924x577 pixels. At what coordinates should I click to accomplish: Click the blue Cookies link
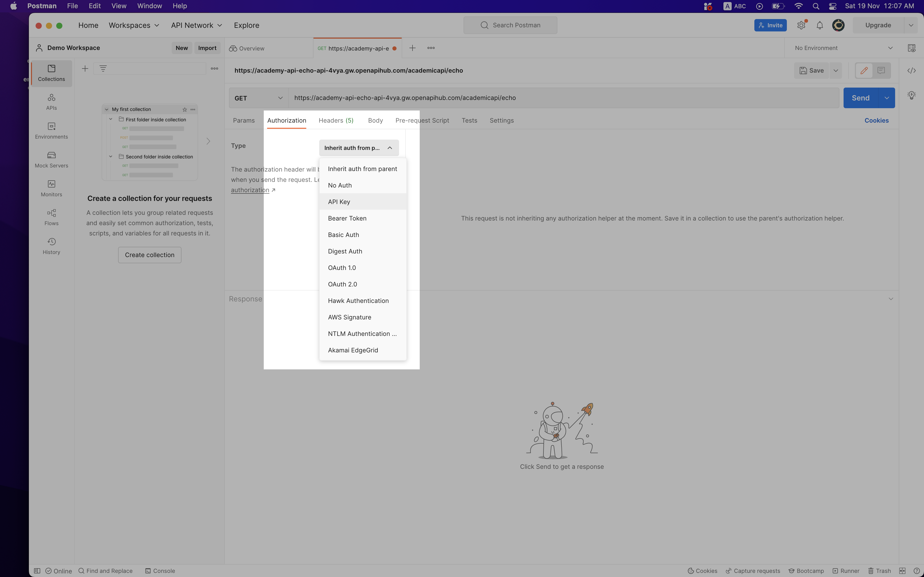point(876,121)
